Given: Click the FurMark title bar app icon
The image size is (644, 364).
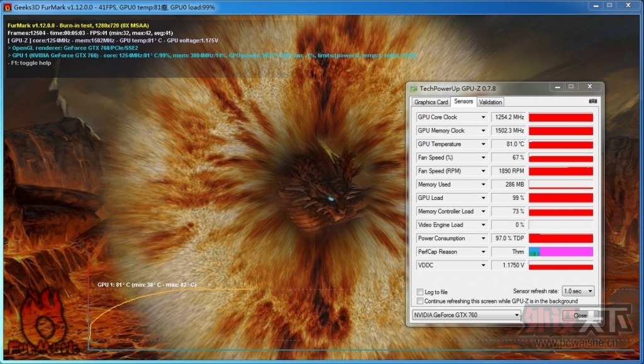Looking at the screenshot, I should click(x=7, y=7).
